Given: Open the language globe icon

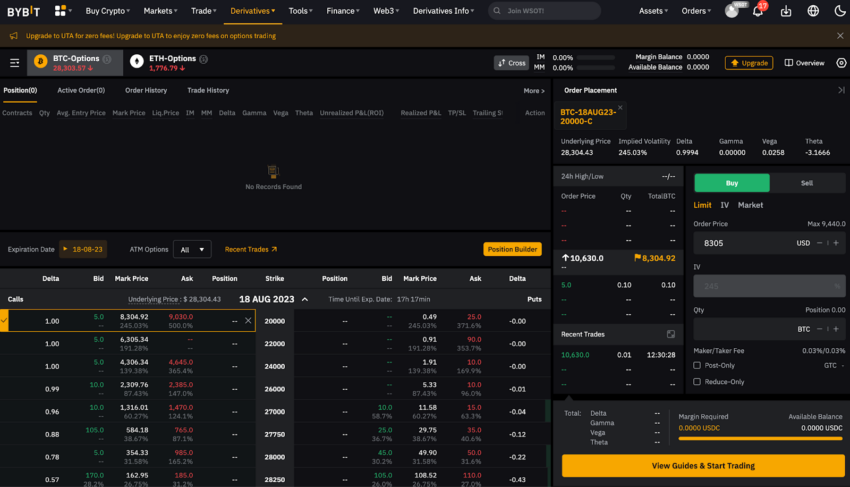Looking at the screenshot, I should tap(813, 11).
